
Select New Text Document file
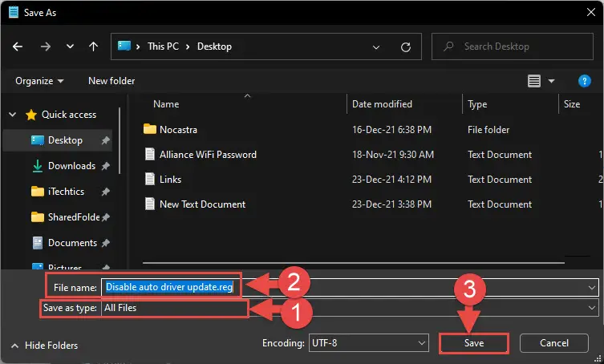point(203,204)
